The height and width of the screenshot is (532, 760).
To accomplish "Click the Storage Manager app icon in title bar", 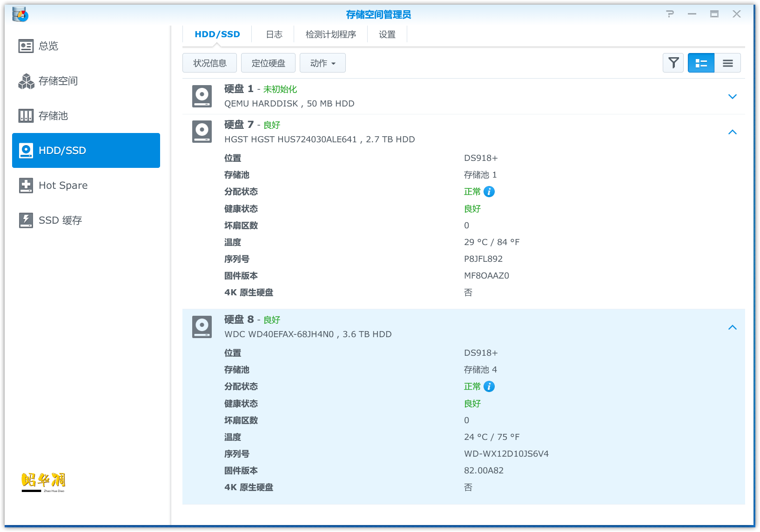I will pyautogui.click(x=20, y=14).
